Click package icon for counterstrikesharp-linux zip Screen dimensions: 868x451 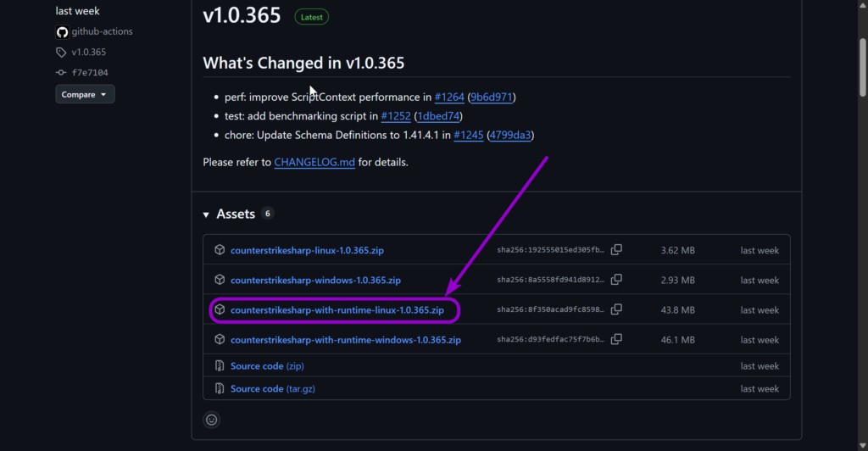(x=220, y=250)
